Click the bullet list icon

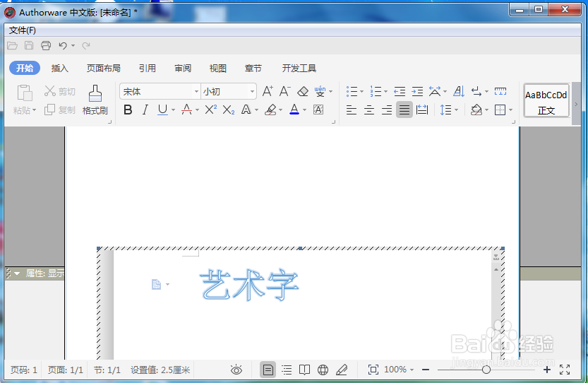(352, 91)
